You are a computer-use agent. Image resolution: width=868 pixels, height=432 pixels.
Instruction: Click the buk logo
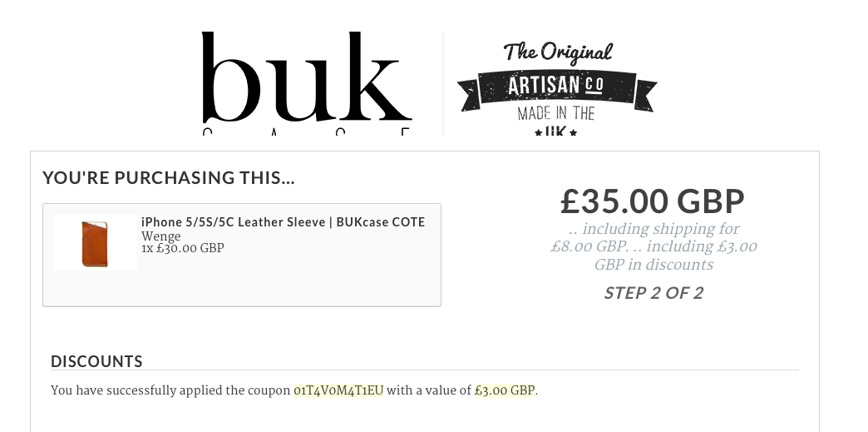click(x=306, y=82)
